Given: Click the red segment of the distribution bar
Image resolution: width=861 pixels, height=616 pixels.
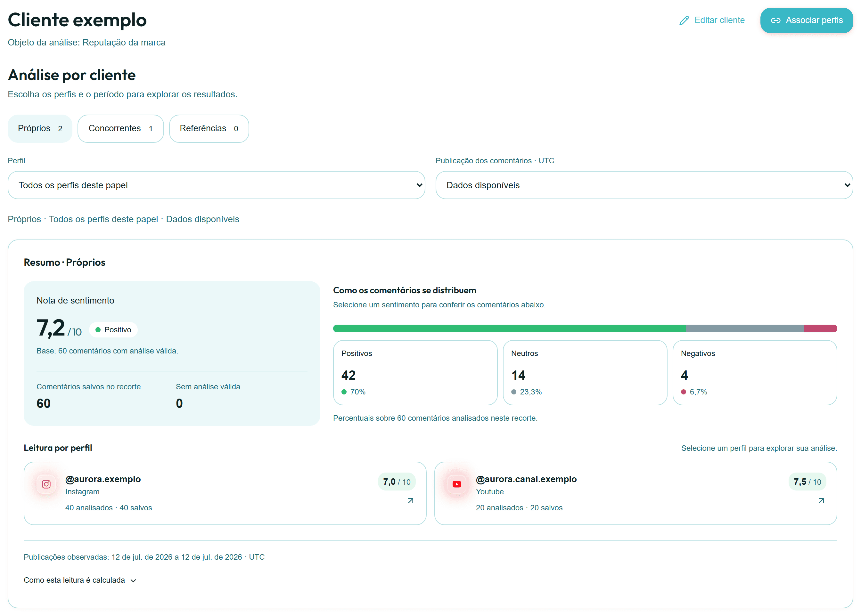Looking at the screenshot, I should click(820, 328).
